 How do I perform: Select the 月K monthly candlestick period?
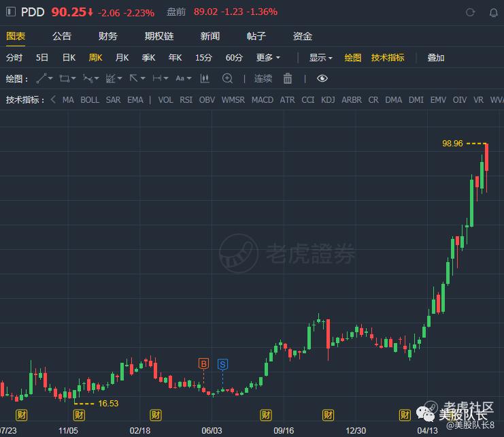click(122, 58)
